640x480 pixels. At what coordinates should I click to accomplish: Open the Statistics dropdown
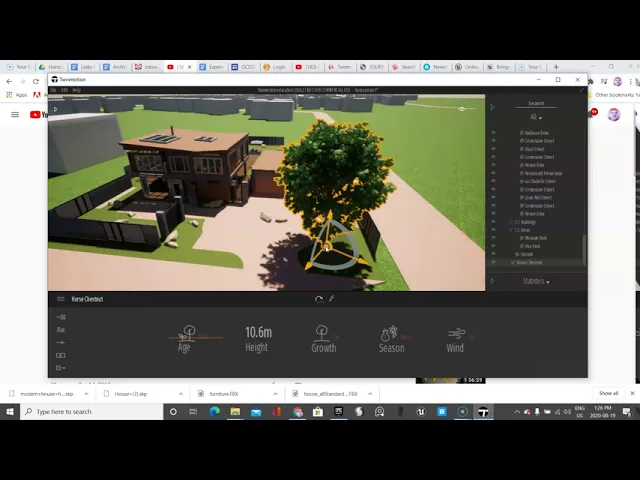click(x=536, y=281)
